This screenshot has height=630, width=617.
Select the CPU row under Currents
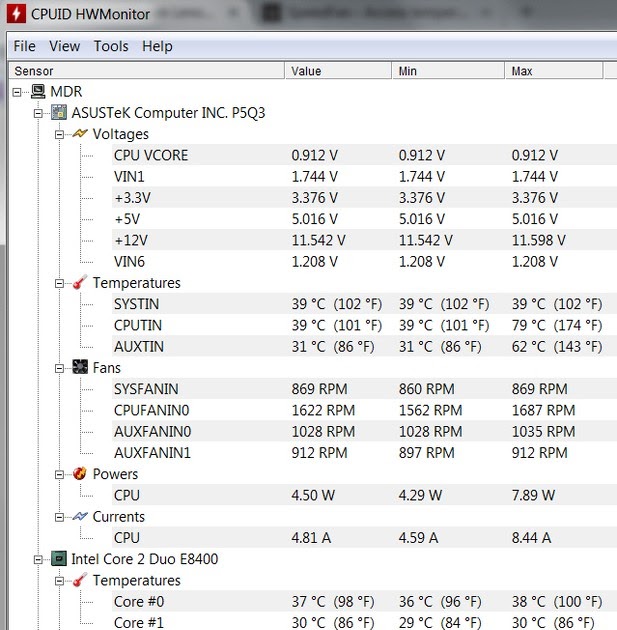click(364, 537)
